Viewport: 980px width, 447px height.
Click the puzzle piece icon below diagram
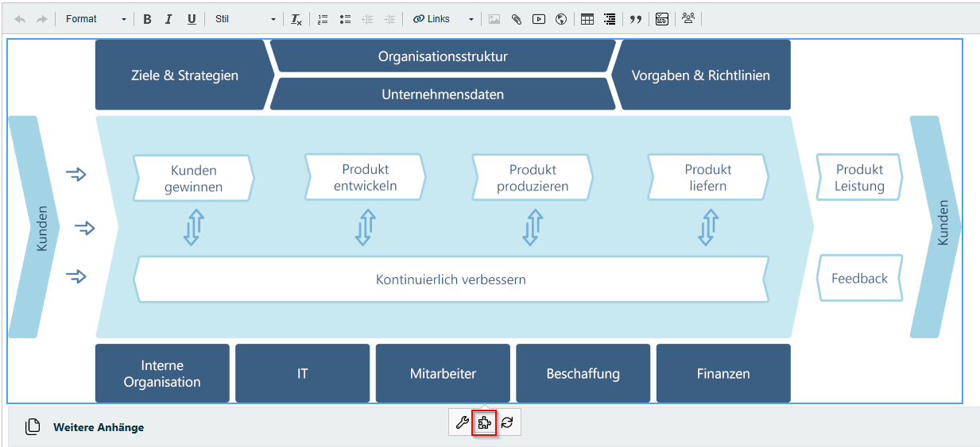484,423
